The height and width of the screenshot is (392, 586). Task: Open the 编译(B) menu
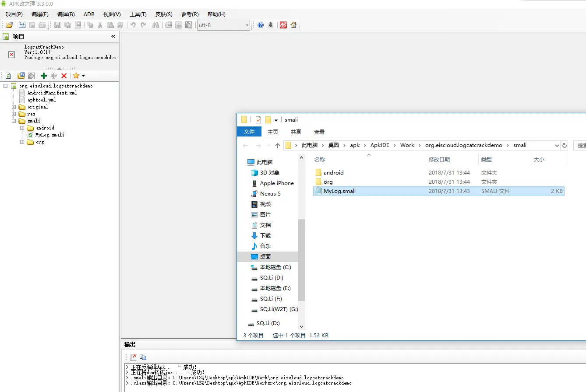[x=66, y=14]
